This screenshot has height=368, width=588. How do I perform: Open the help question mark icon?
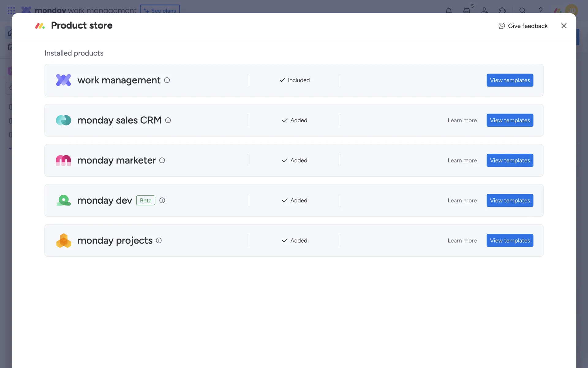point(541,10)
